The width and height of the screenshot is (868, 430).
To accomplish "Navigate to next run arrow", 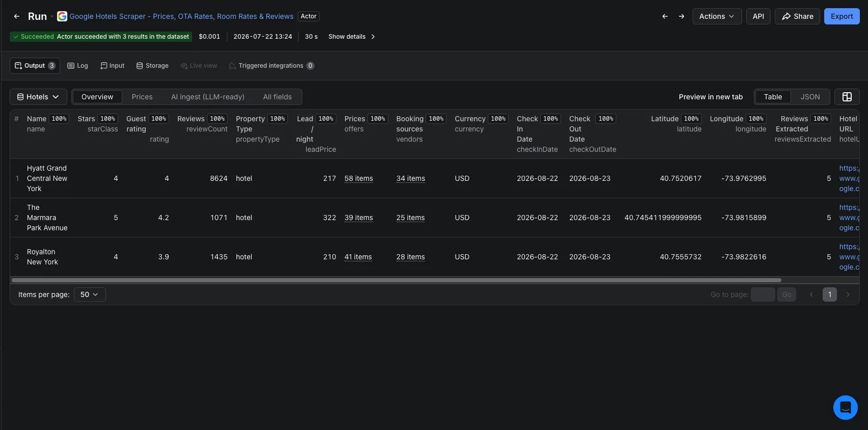I will [681, 16].
